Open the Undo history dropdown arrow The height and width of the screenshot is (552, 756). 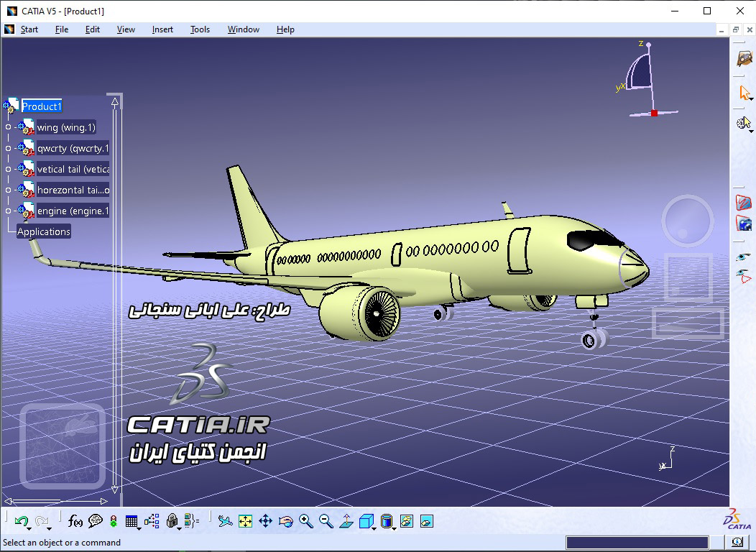coord(29,528)
